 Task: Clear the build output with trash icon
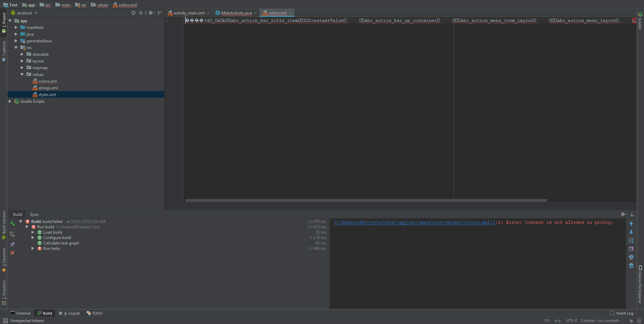pyautogui.click(x=631, y=266)
